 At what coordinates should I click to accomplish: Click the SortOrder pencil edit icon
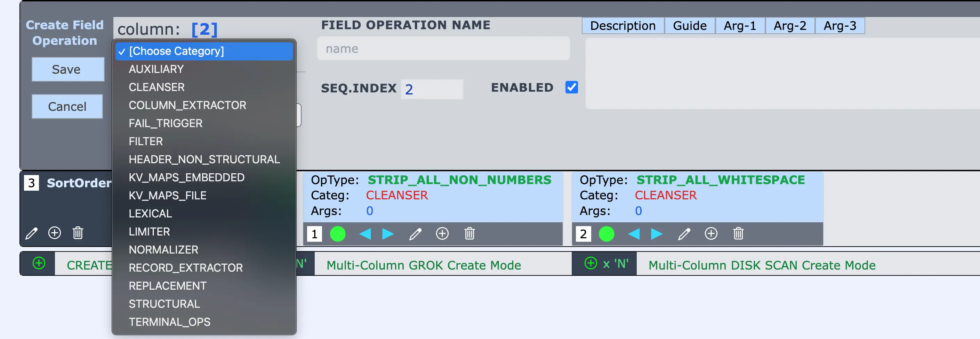pos(32,233)
